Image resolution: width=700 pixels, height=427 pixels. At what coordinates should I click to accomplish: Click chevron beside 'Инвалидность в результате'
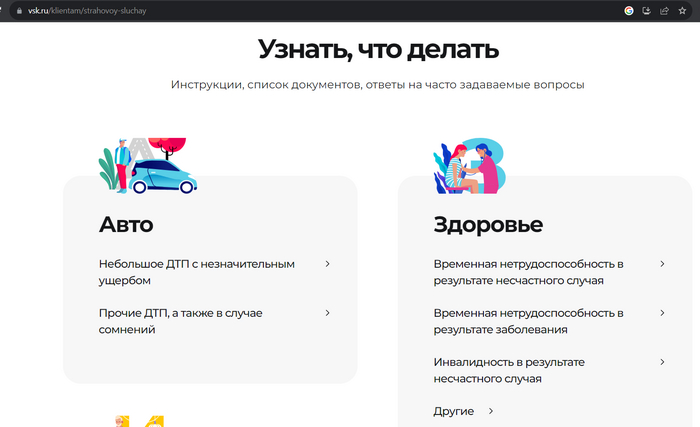662,362
